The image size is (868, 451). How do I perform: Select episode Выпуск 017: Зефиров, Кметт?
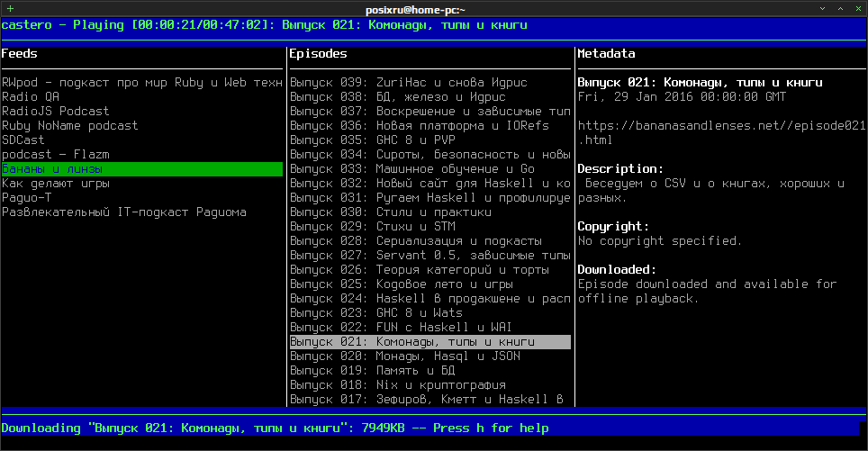(x=427, y=399)
